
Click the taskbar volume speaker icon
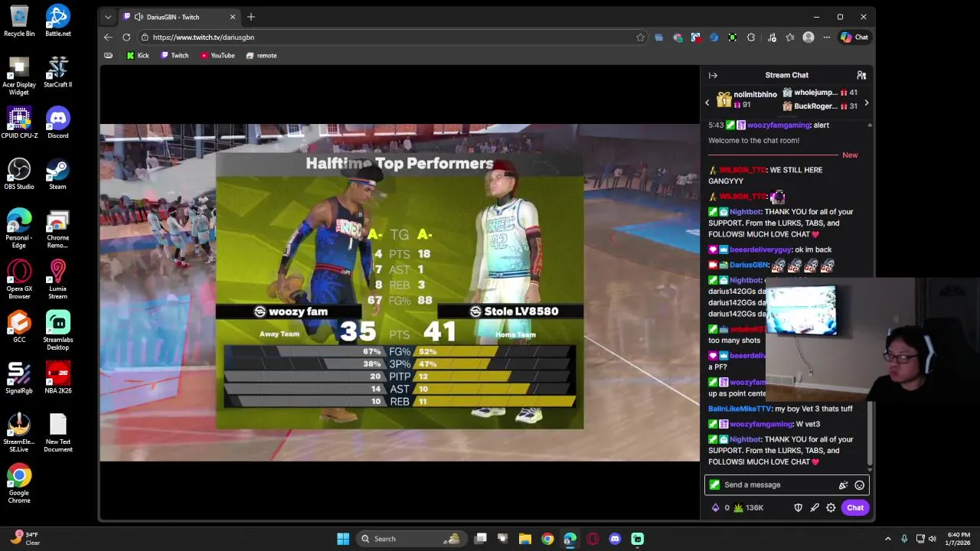pyautogui.click(x=933, y=539)
